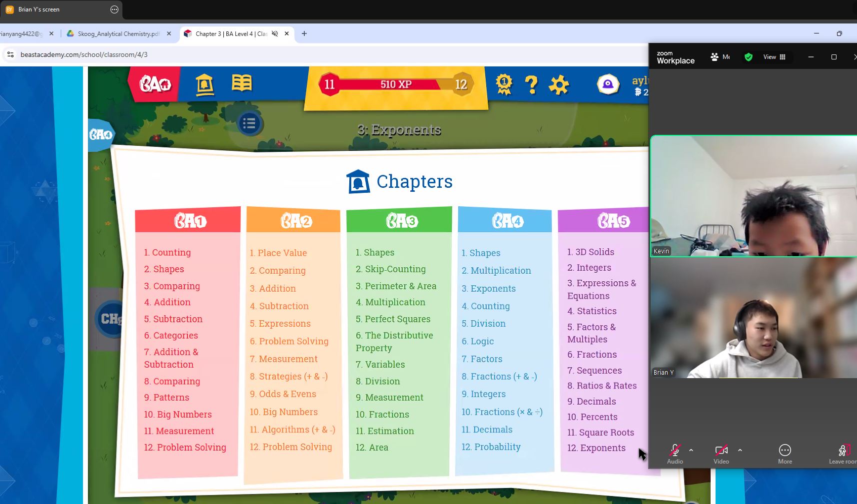Image resolution: width=857 pixels, height=504 pixels.
Task: Open BA2 chapter 11. Algorithms (+ & -)
Action: pyautogui.click(x=293, y=429)
